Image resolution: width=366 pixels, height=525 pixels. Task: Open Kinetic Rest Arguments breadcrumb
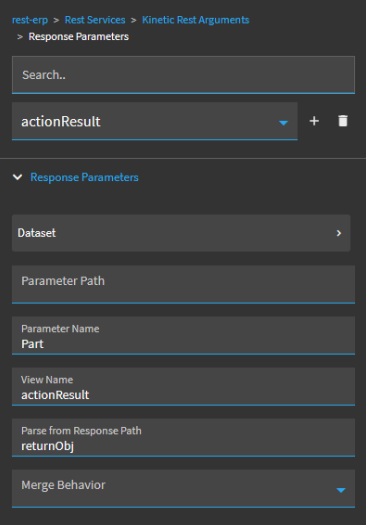pyautogui.click(x=196, y=20)
